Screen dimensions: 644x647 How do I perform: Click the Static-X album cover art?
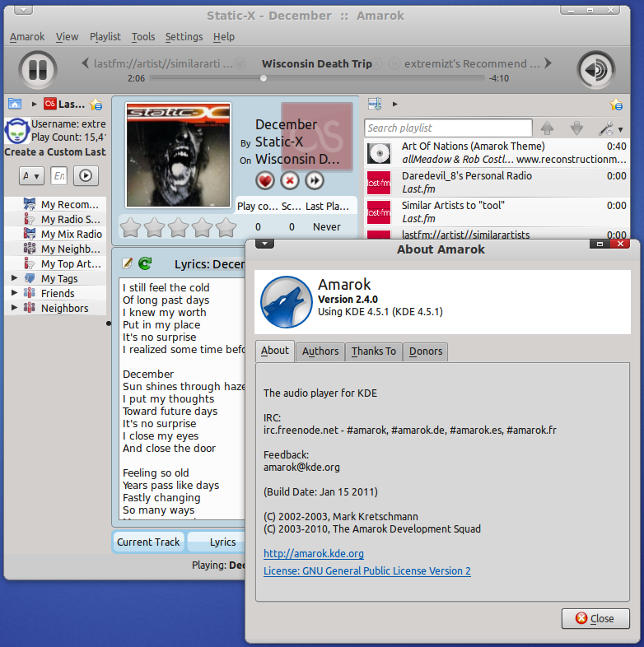click(179, 155)
